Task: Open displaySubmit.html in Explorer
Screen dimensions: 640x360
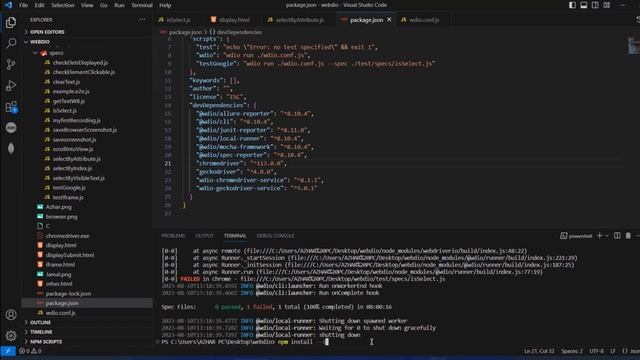Action: click(70, 255)
